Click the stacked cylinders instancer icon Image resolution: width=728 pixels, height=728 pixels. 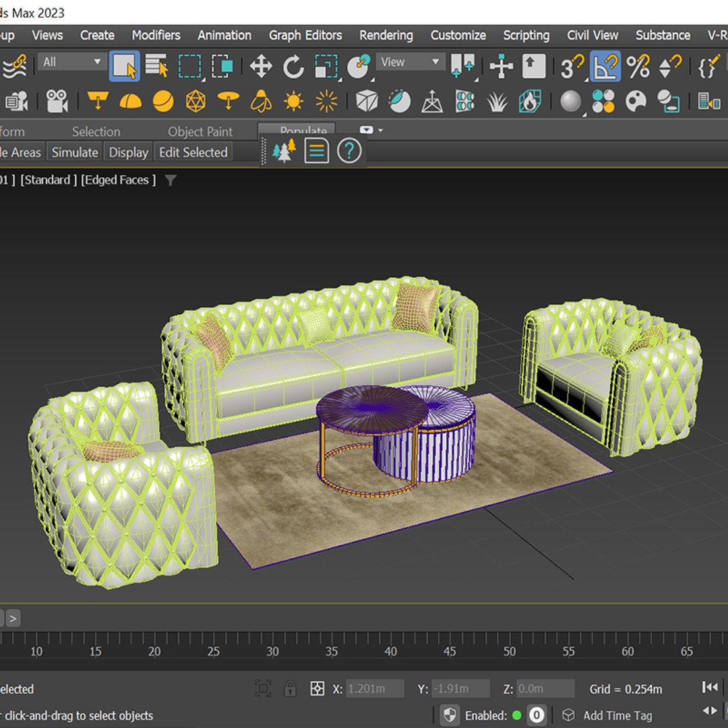(465, 100)
